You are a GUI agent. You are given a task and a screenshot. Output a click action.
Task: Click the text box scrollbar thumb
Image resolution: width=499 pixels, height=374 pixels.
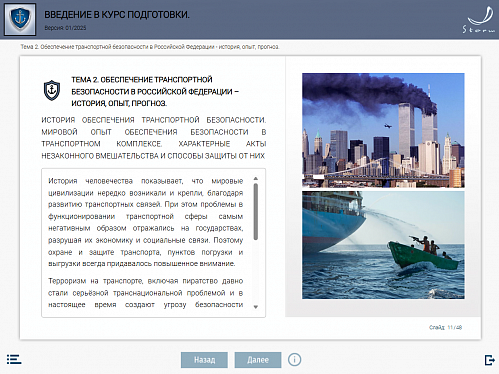click(256, 212)
